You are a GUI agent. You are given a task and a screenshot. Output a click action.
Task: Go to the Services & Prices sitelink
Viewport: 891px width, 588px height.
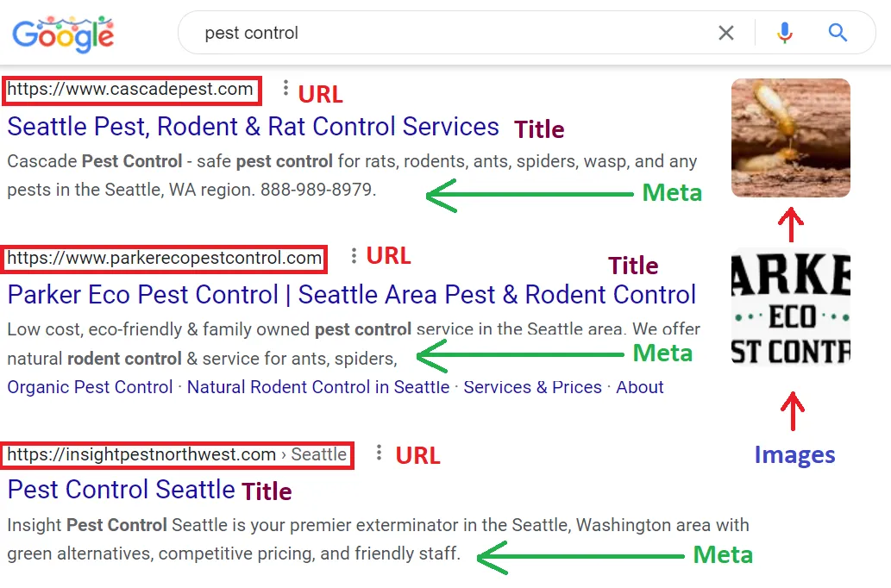tap(532, 387)
